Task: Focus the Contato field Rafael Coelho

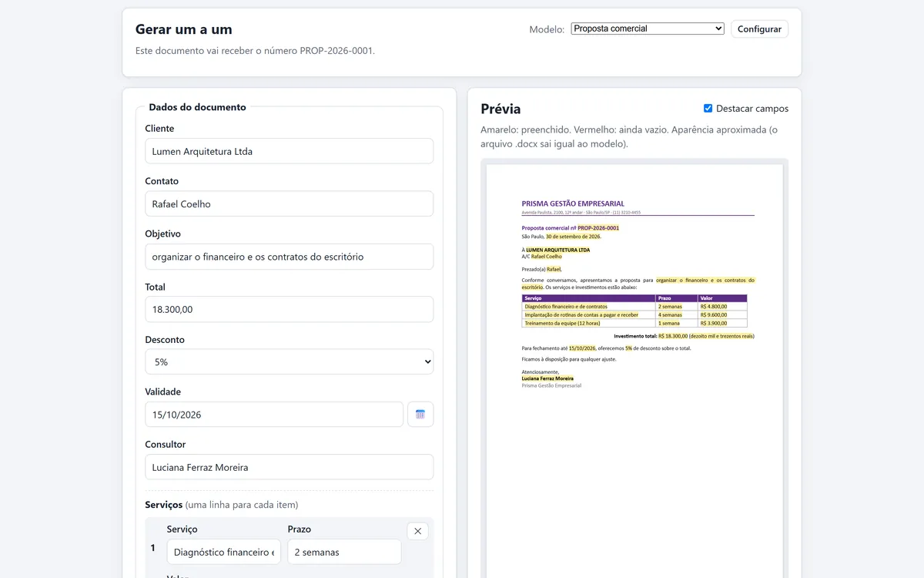Action: click(290, 203)
